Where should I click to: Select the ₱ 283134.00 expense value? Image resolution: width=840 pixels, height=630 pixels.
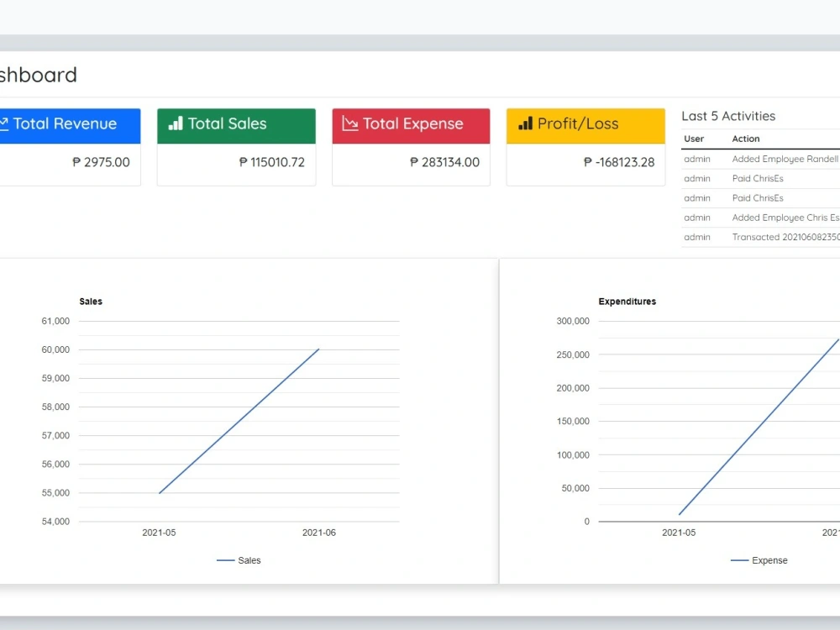444,162
